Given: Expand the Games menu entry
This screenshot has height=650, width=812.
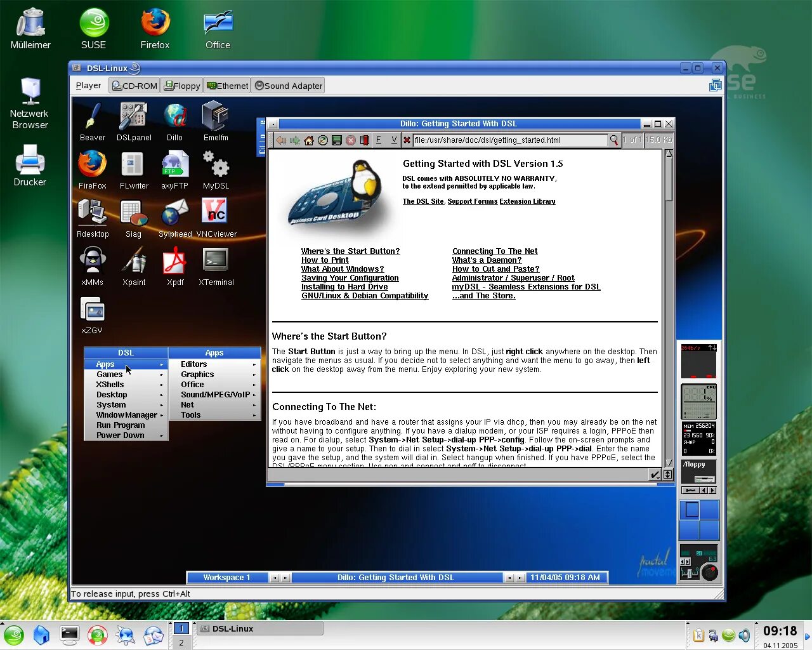Looking at the screenshot, I should point(126,375).
